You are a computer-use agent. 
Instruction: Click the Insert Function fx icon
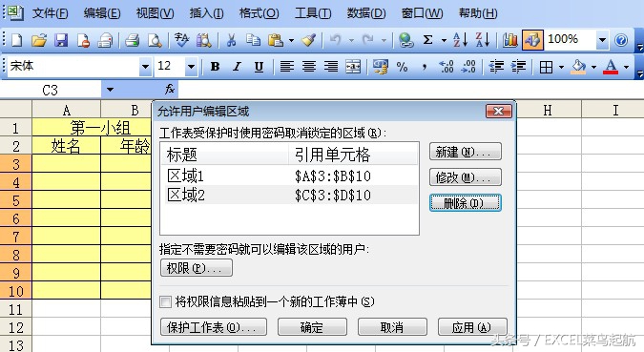pos(170,89)
